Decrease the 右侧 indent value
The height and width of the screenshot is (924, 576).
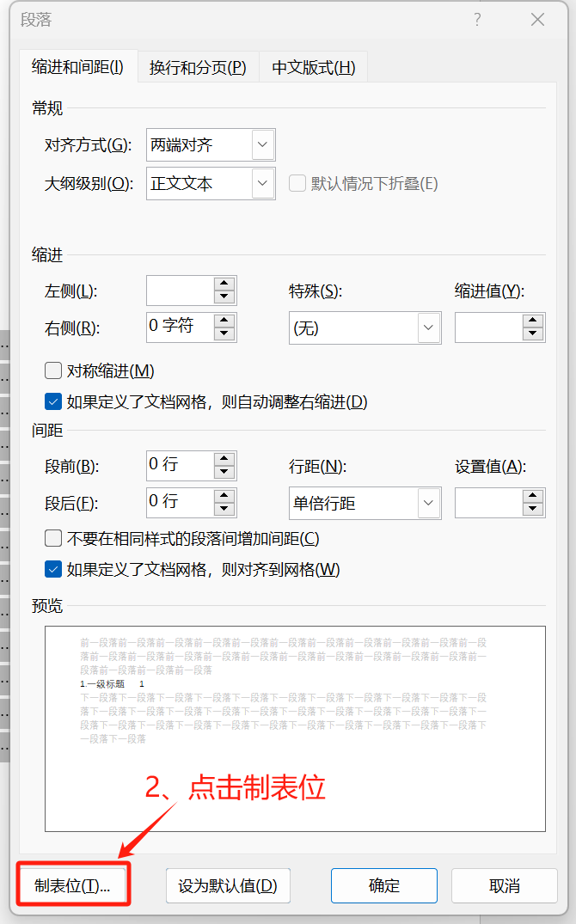pyautogui.click(x=224, y=333)
